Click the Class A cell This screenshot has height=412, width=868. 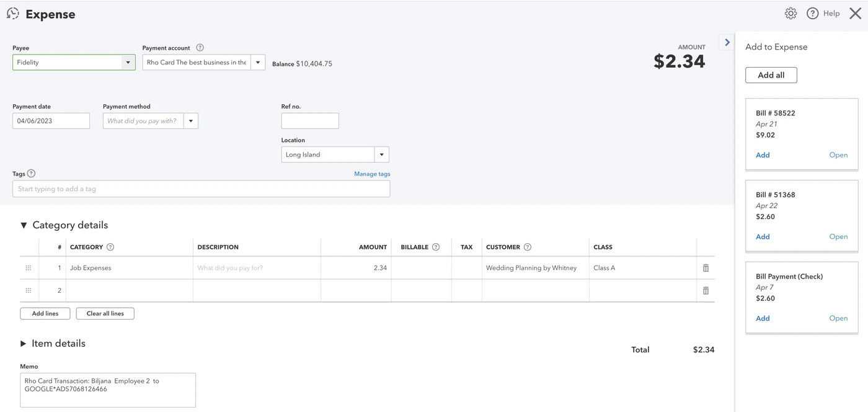643,268
